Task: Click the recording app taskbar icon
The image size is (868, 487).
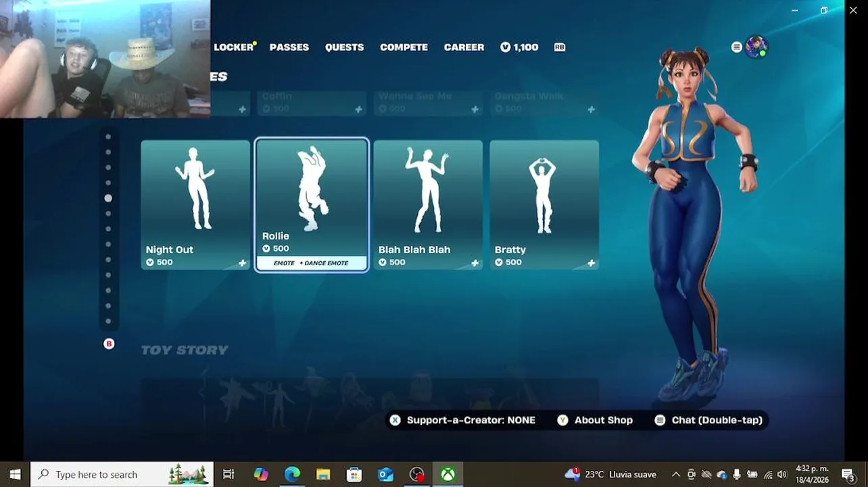Action: click(416, 475)
